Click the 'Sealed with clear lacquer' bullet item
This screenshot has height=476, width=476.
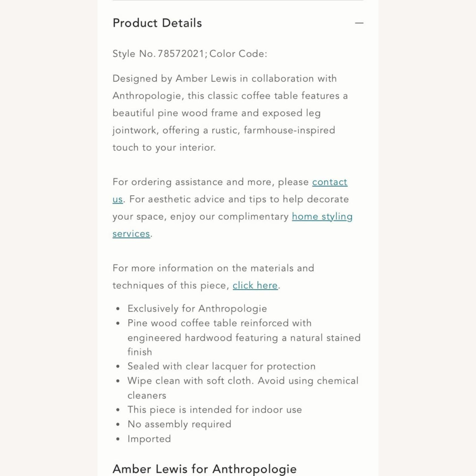(x=221, y=366)
